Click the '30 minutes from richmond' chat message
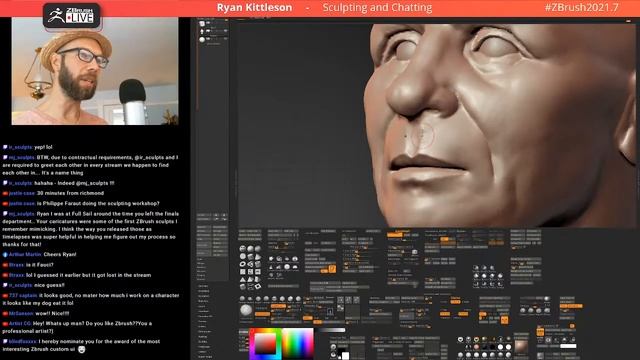Screen dimensions: 640x360 (x=70, y=193)
